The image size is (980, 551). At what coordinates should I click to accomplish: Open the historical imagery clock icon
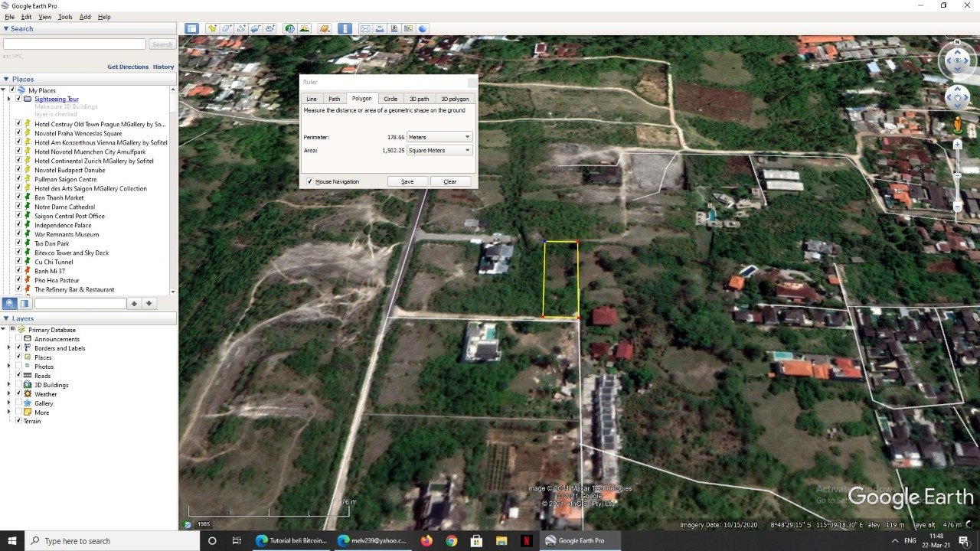click(290, 29)
